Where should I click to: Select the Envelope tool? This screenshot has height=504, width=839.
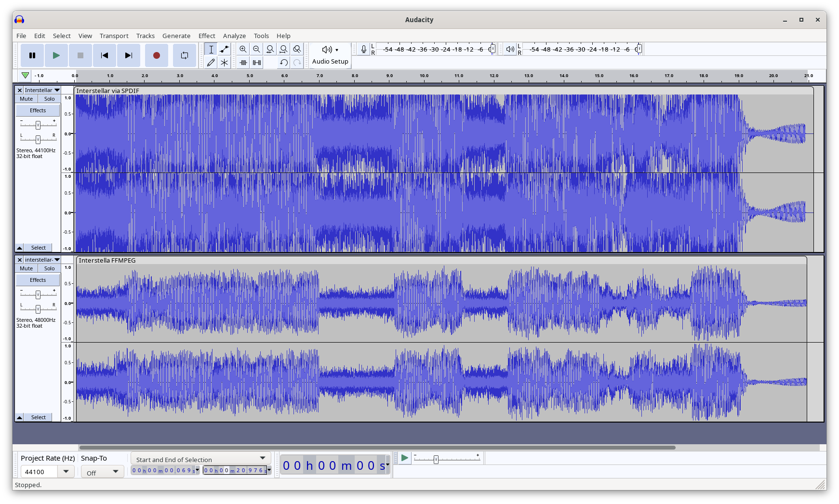coord(224,49)
